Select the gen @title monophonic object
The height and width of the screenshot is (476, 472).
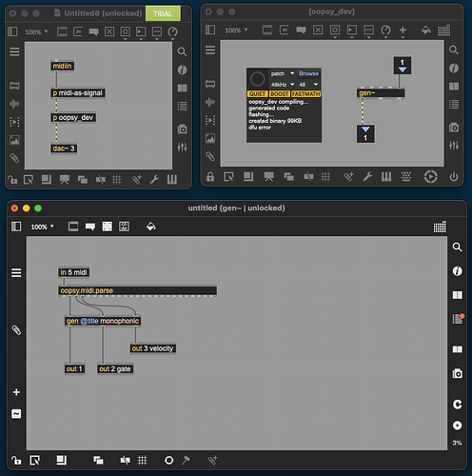[x=103, y=321]
